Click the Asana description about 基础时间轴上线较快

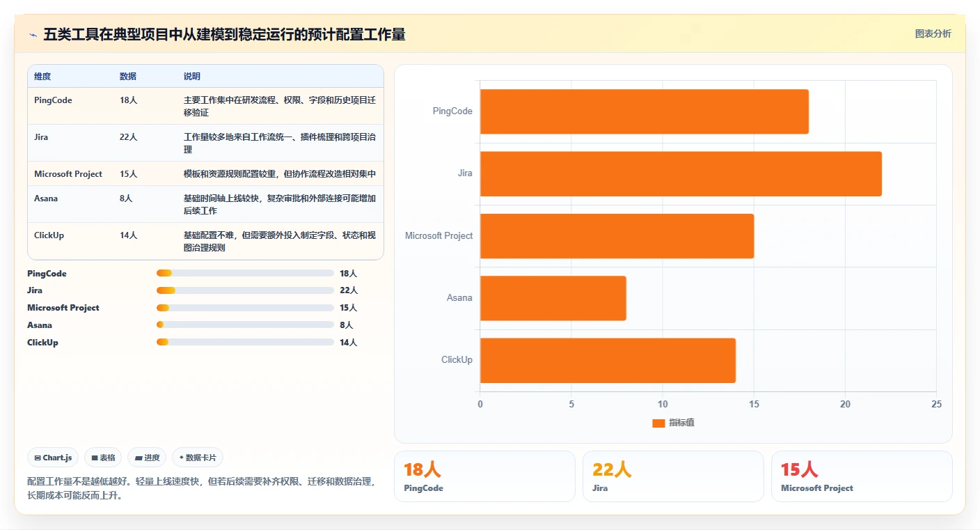coord(280,205)
